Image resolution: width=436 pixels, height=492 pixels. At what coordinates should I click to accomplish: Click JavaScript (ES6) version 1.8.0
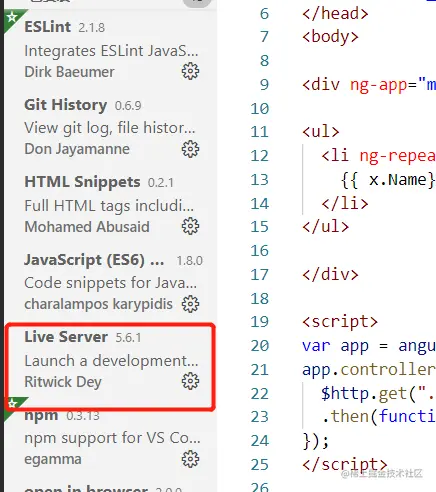[189, 261]
